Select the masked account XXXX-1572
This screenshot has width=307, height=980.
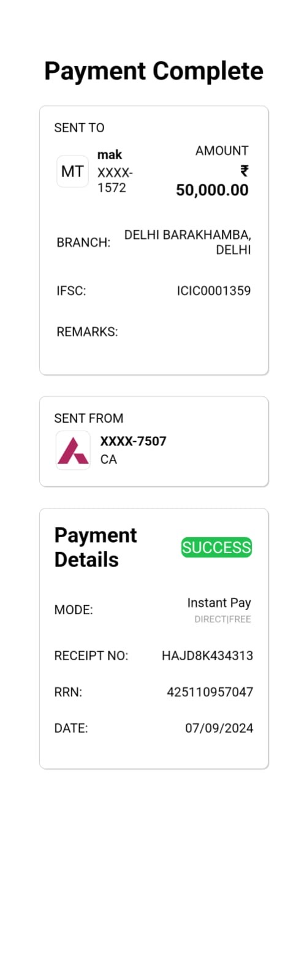pos(115,180)
